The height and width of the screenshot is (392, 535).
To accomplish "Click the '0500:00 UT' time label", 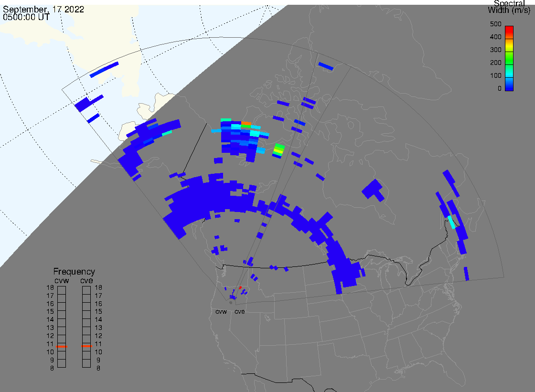I will 26,17.
